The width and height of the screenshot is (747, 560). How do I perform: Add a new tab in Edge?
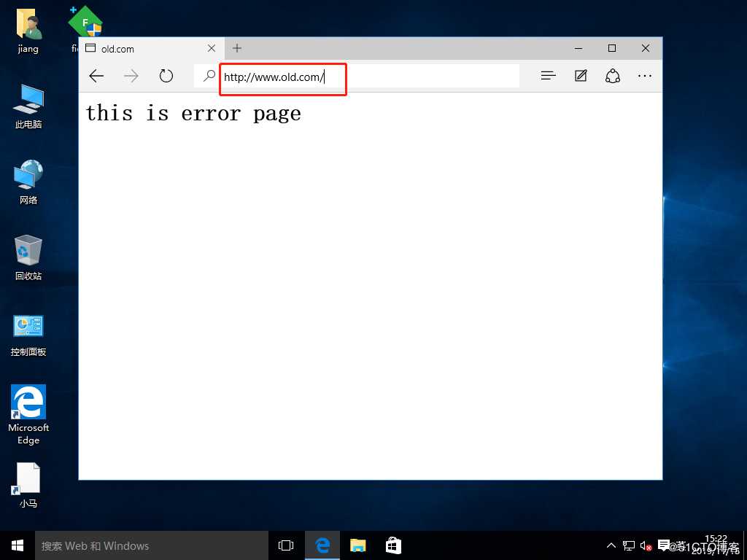coord(237,48)
